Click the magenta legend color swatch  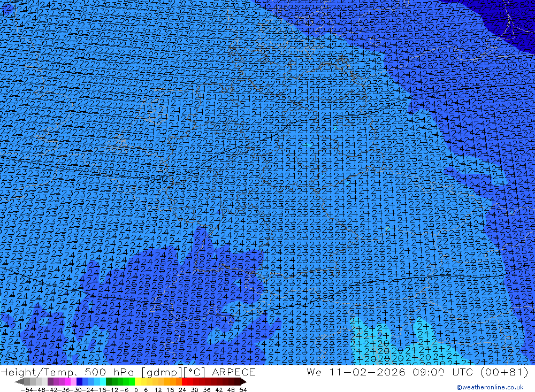(67, 382)
